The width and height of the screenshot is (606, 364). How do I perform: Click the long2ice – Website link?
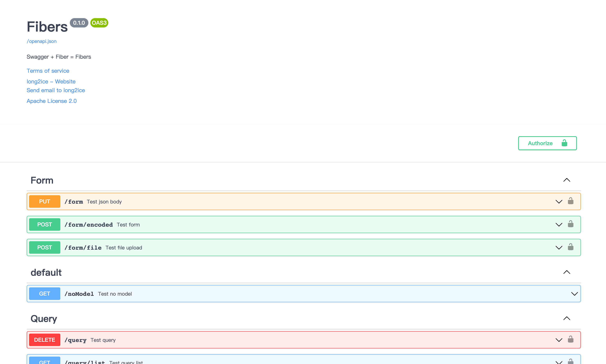point(51,81)
